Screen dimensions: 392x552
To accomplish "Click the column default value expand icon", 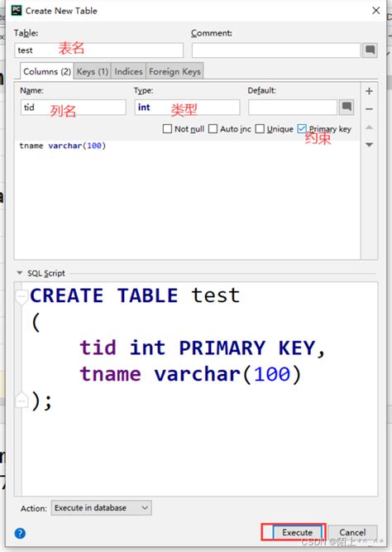I will (x=347, y=107).
